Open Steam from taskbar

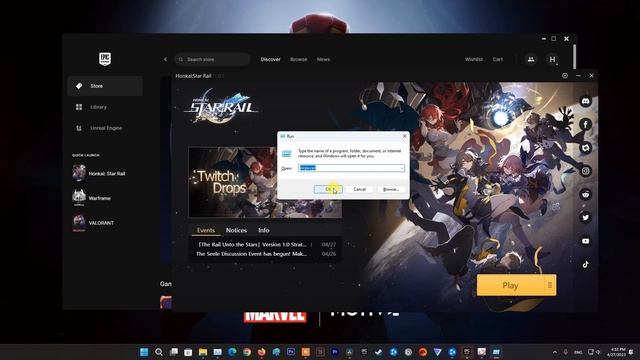379,352
